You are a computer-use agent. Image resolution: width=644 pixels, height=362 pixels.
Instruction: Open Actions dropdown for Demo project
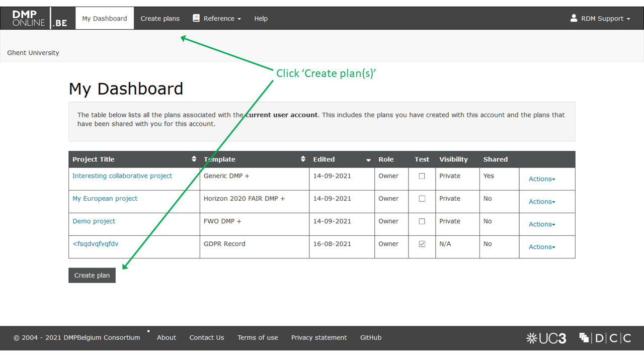tap(542, 224)
